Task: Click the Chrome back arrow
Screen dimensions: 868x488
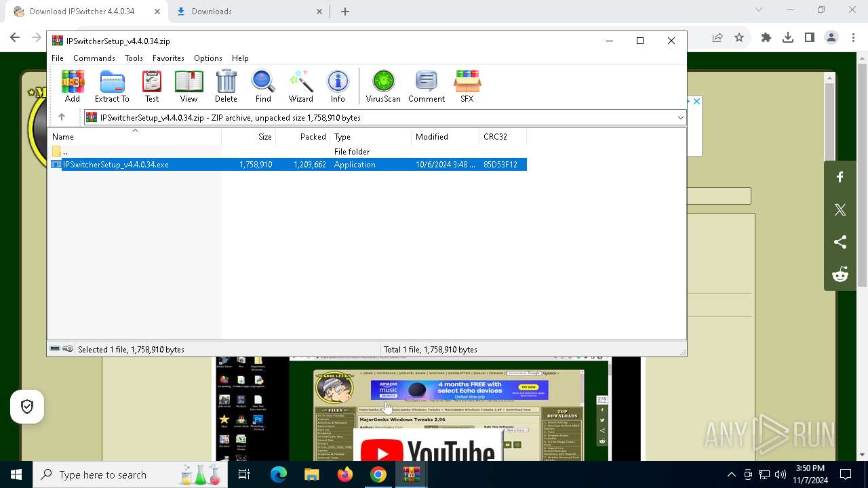Action: 16,38
